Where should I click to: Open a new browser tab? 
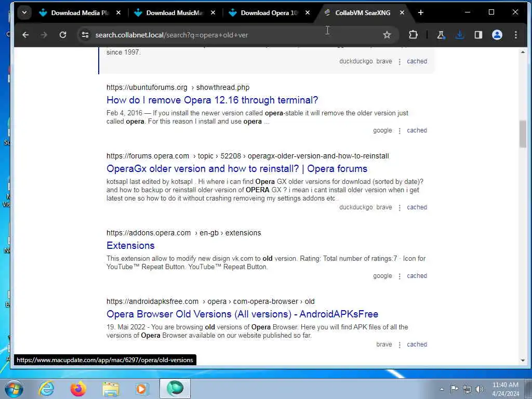(x=421, y=12)
